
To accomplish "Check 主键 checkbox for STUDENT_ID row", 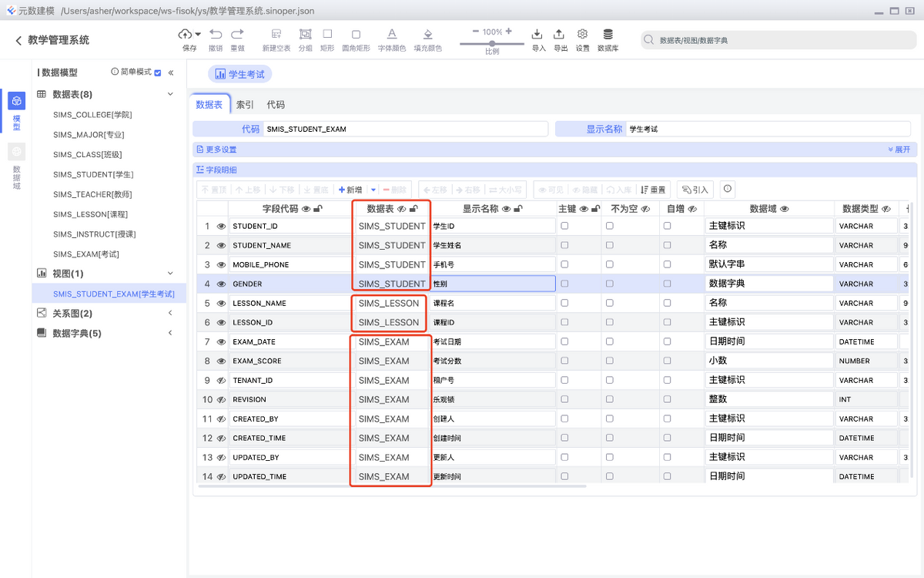I will pos(564,226).
